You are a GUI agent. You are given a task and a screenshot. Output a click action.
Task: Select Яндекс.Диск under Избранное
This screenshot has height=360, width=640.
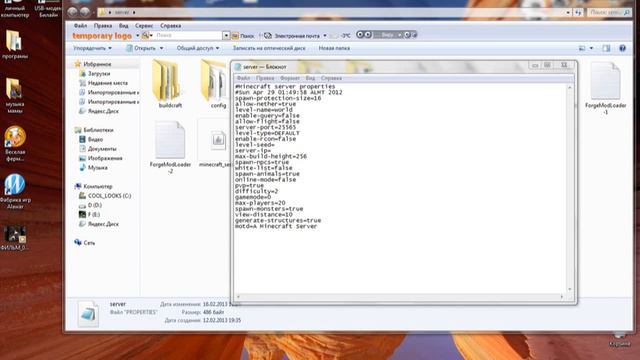pos(103,111)
